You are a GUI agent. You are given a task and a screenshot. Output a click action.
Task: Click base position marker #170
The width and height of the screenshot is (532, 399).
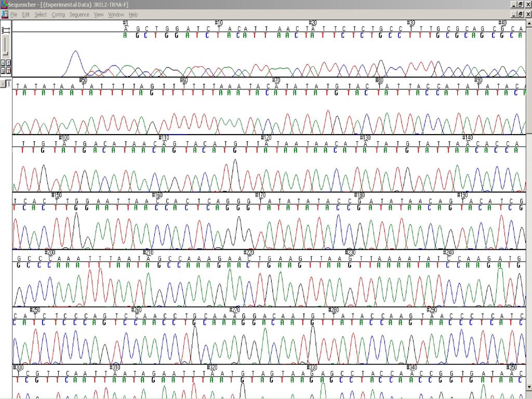pos(260,195)
